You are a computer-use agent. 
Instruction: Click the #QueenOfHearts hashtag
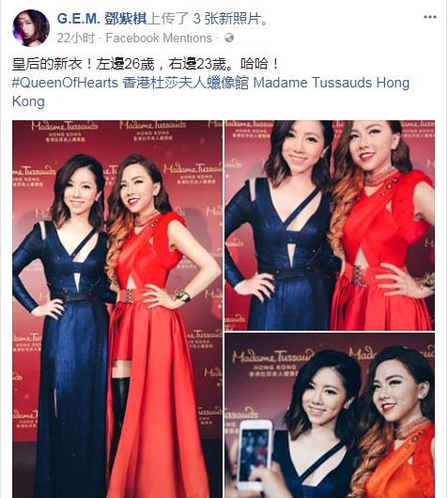65,83
